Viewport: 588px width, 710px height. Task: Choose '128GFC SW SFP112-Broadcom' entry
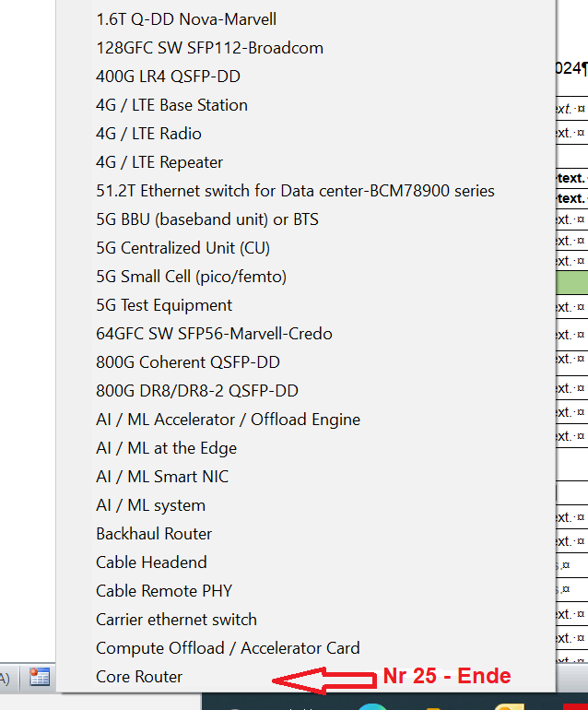(209, 48)
